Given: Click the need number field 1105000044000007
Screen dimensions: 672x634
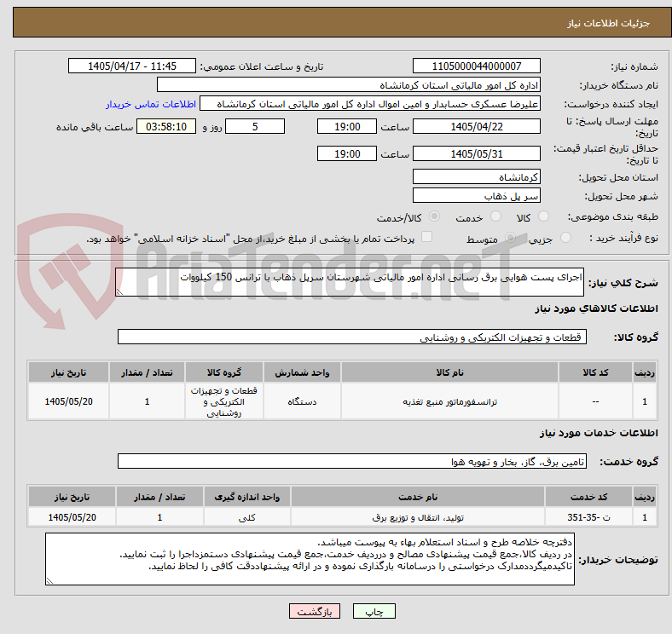Looking at the screenshot, I should (476, 66).
